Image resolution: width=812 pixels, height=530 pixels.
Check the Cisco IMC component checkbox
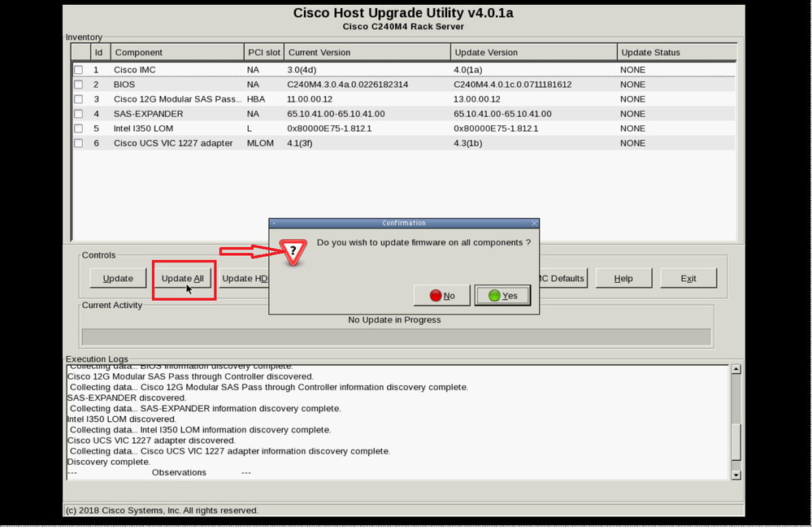coord(78,70)
